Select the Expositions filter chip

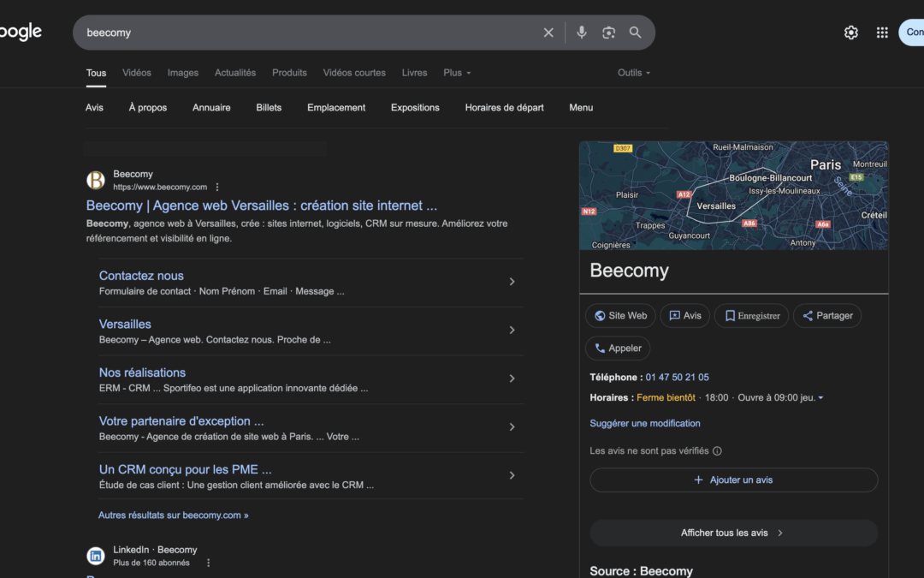tap(415, 107)
